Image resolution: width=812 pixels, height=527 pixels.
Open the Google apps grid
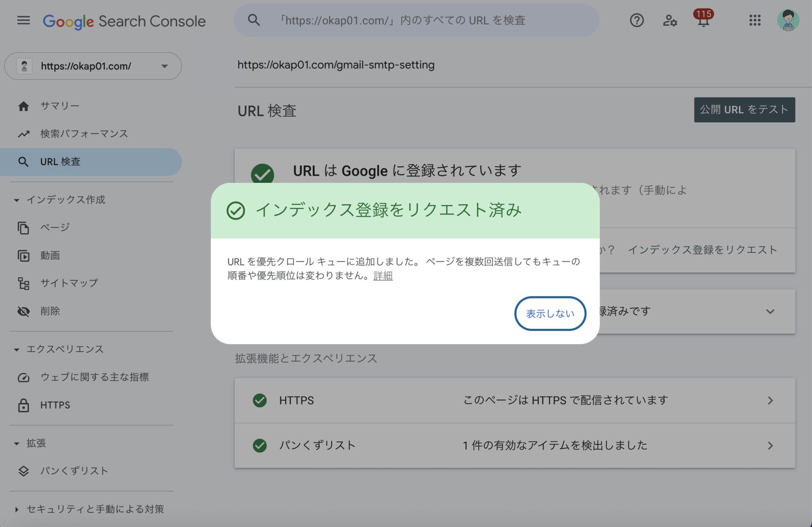pos(754,20)
